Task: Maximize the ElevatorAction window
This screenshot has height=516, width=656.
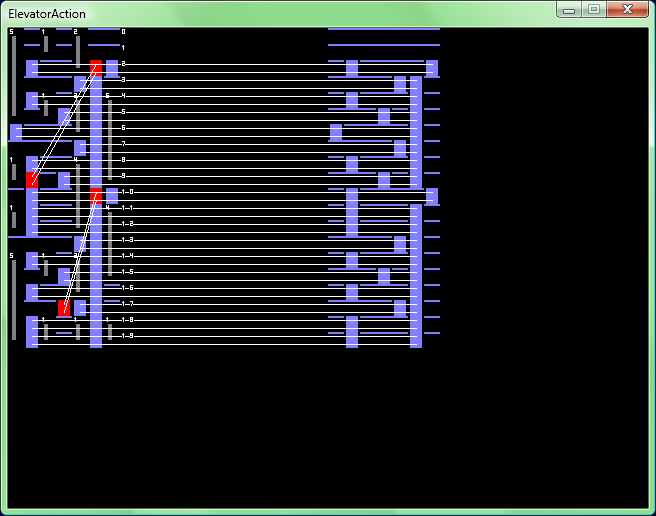Action: point(594,10)
